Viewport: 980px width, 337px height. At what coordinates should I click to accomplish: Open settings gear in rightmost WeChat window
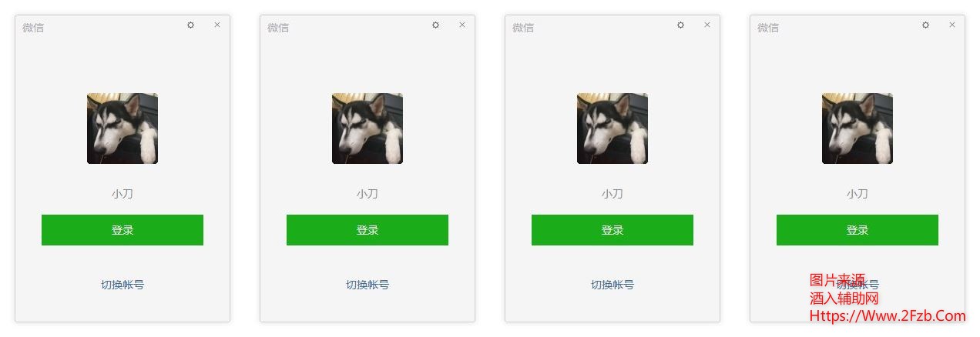pos(926,25)
